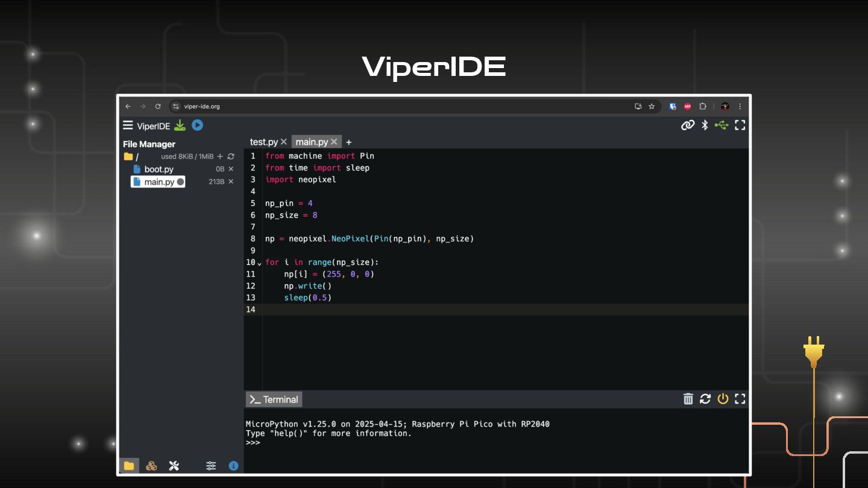This screenshot has width=868, height=488.
Task: Open the Bitwarden shield extension icon
Action: coord(673,107)
